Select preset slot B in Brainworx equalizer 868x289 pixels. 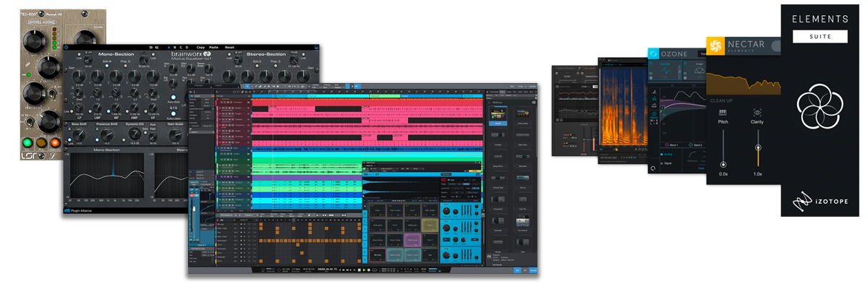174,47
